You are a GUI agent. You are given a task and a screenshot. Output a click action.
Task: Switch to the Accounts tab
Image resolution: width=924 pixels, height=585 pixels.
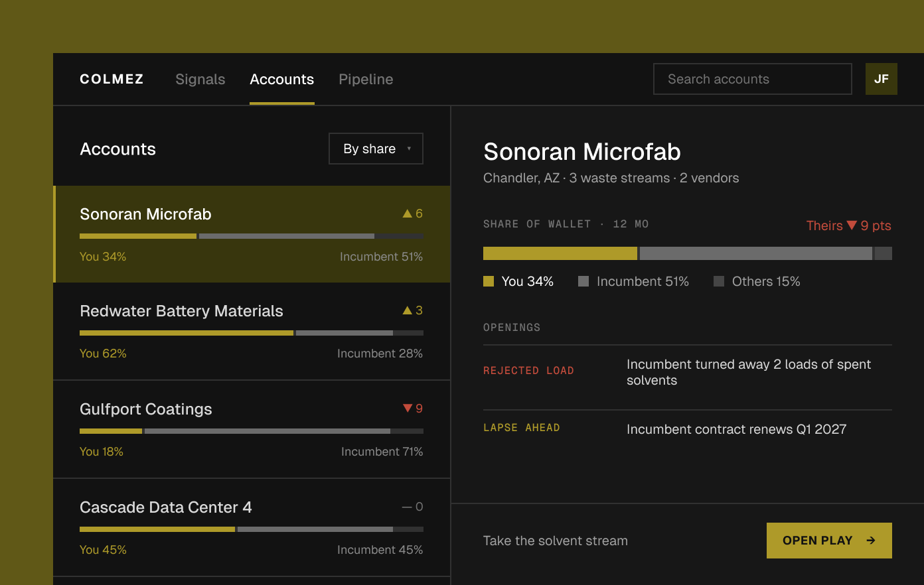pos(282,79)
